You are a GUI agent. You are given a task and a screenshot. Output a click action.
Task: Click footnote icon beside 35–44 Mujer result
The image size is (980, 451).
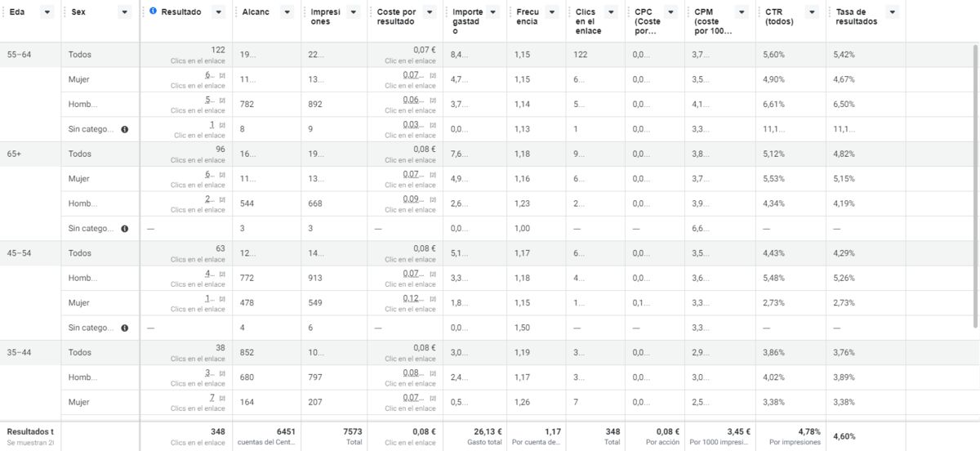pyautogui.click(x=221, y=398)
